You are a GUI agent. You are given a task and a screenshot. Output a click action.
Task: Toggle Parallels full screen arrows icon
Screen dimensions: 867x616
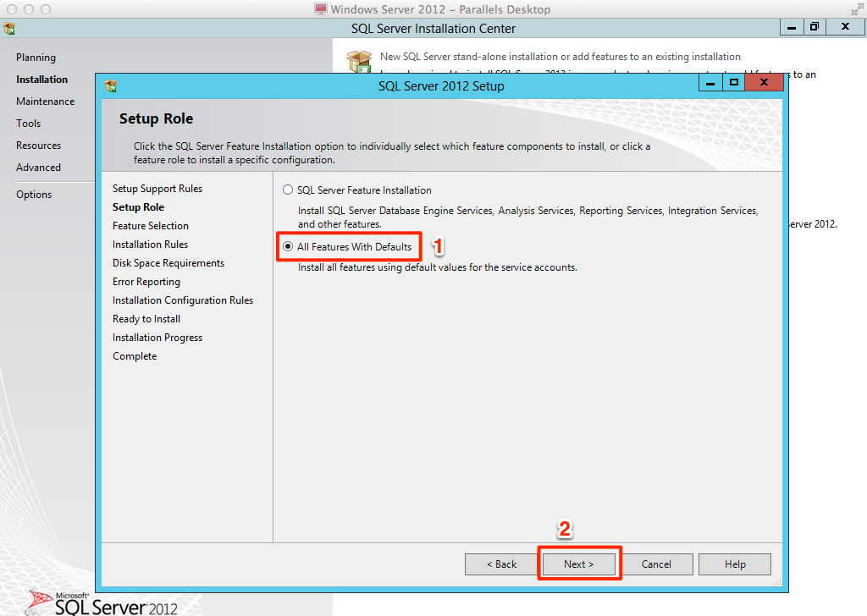pyautogui.click(x=857, y=9)
